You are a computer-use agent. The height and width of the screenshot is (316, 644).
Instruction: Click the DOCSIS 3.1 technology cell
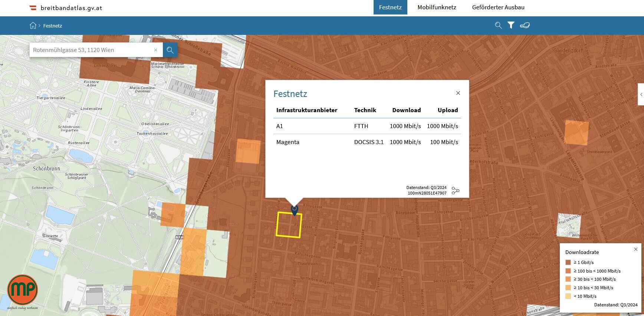click(x=369, y=142)
